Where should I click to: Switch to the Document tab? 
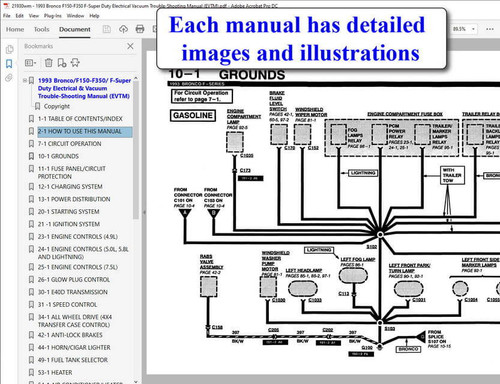tap(75, 29)
